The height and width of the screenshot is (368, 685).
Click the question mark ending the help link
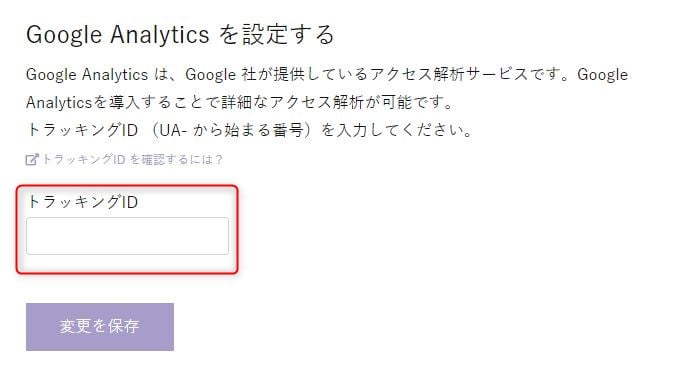point(219,160)
